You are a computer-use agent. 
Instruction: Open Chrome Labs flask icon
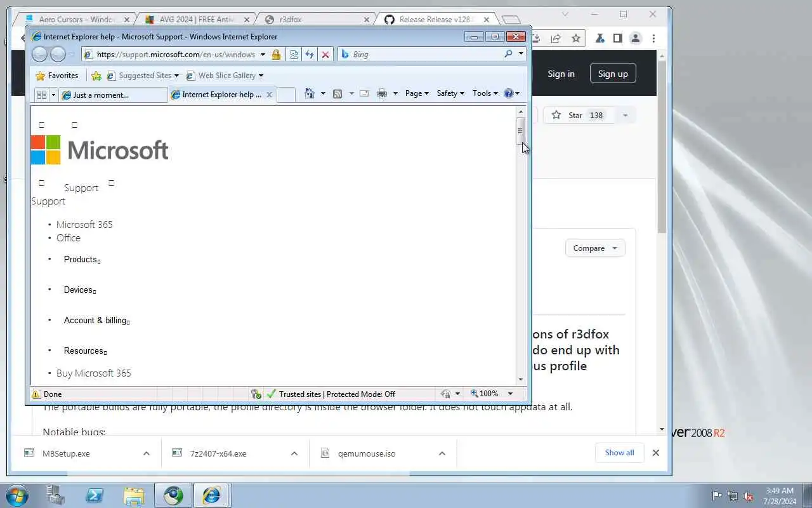(599, 38)
